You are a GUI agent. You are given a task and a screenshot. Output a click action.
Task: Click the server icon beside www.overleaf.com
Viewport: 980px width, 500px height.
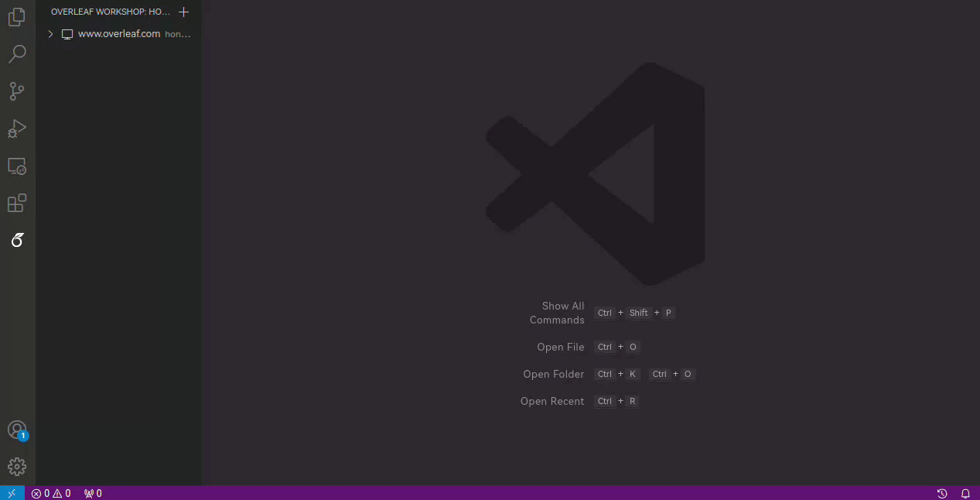(67, 34)
